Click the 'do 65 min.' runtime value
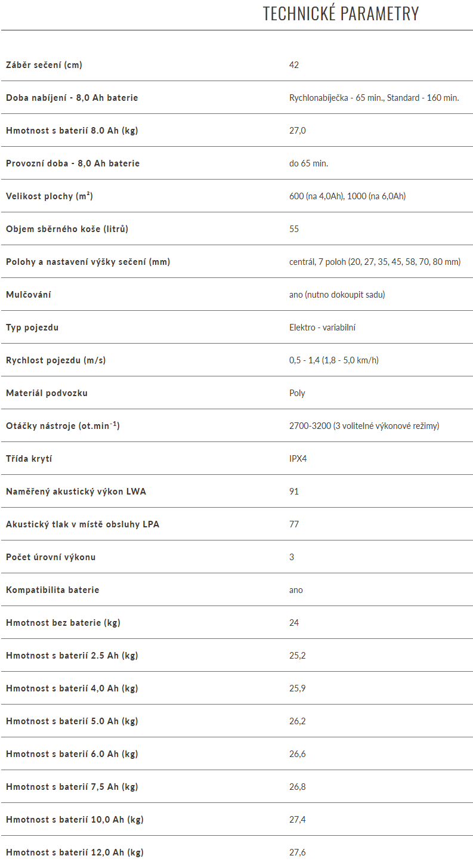This screenshot has width=473, height=868. point(308,163)
